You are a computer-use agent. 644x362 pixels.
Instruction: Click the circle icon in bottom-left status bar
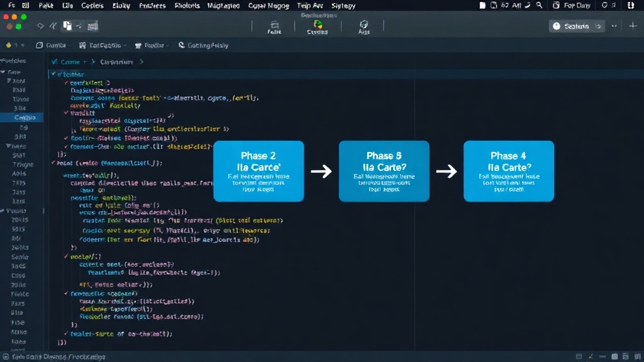[6, 357]
